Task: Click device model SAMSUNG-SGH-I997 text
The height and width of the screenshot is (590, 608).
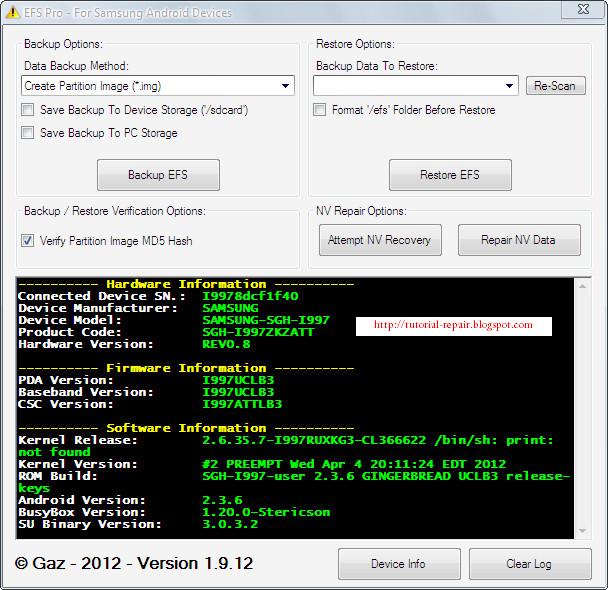Action: (266, 320)
